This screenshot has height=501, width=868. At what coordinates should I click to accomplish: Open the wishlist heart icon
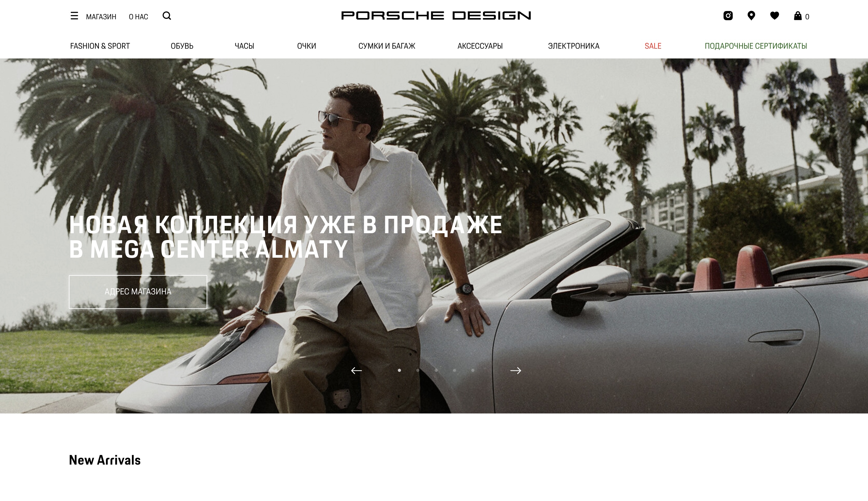pyautogui.click(x=774, y=16)
